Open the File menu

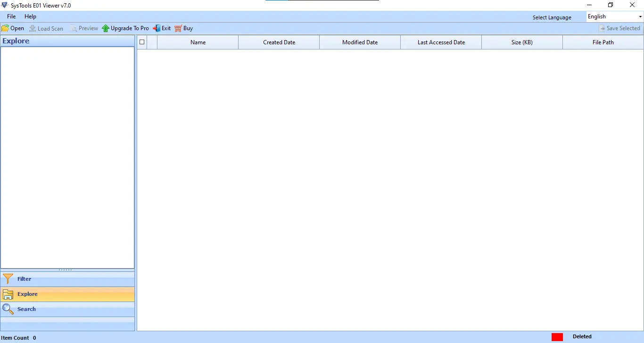click(11, 16)
